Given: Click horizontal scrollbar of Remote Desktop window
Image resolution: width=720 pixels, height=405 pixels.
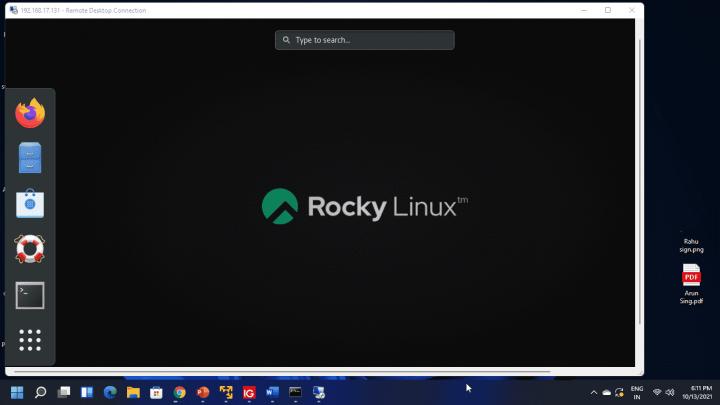Looking at the screenshot, I should tap(282, 371).
